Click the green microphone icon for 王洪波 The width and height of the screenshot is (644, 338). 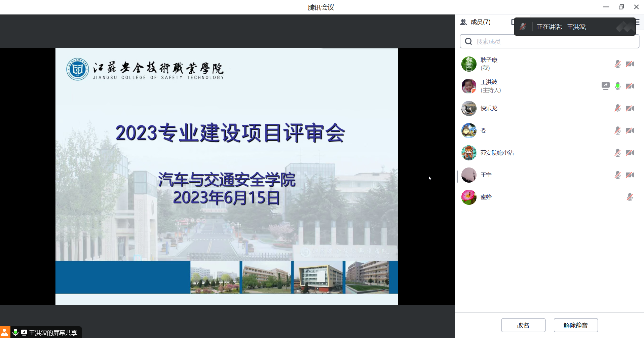pos(617,86)
